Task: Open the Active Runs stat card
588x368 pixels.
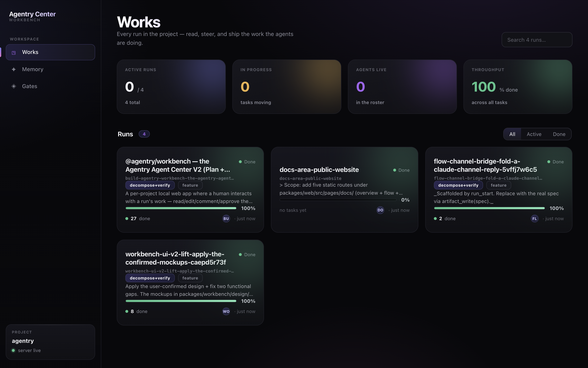Action: 171,87
